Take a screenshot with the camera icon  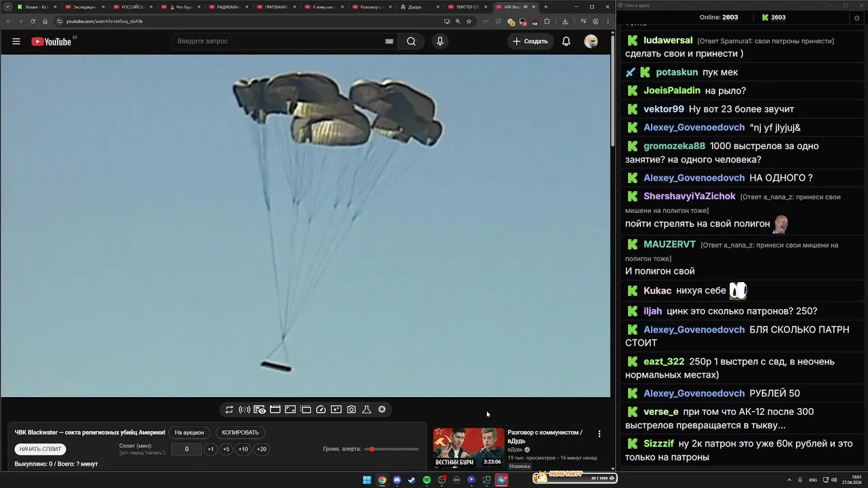click(351, 409)
